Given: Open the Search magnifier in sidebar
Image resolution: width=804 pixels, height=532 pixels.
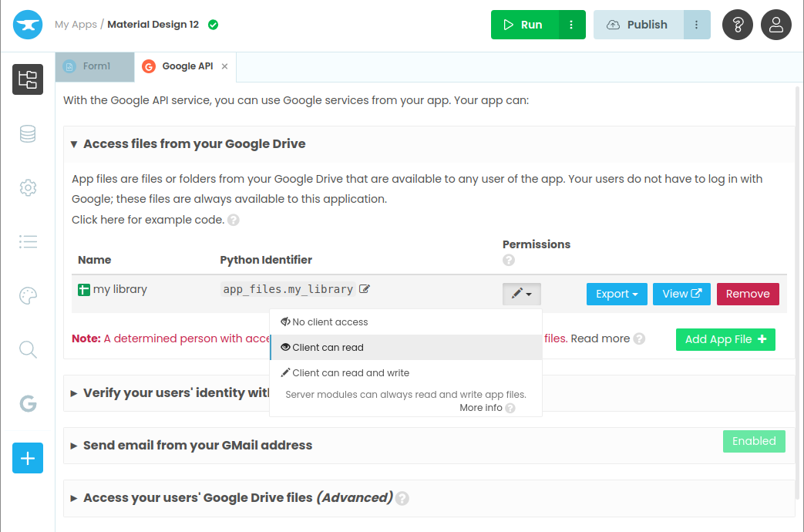Looking at the screenshot, I should [28, 350].
